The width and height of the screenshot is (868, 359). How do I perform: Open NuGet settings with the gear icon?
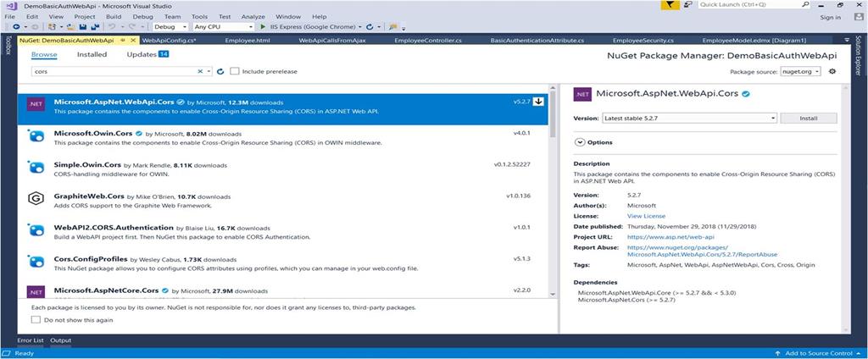[832, 71]
